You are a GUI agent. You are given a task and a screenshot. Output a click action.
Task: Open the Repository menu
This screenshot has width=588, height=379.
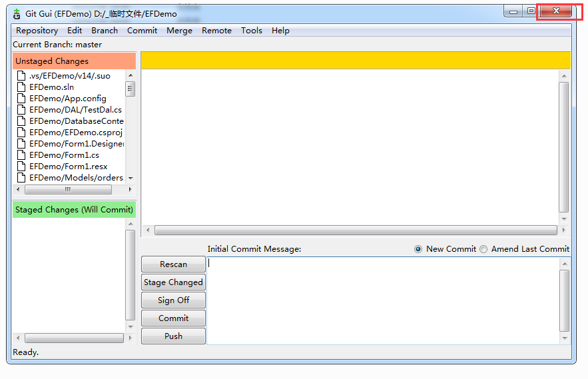(x=37, y=31)
